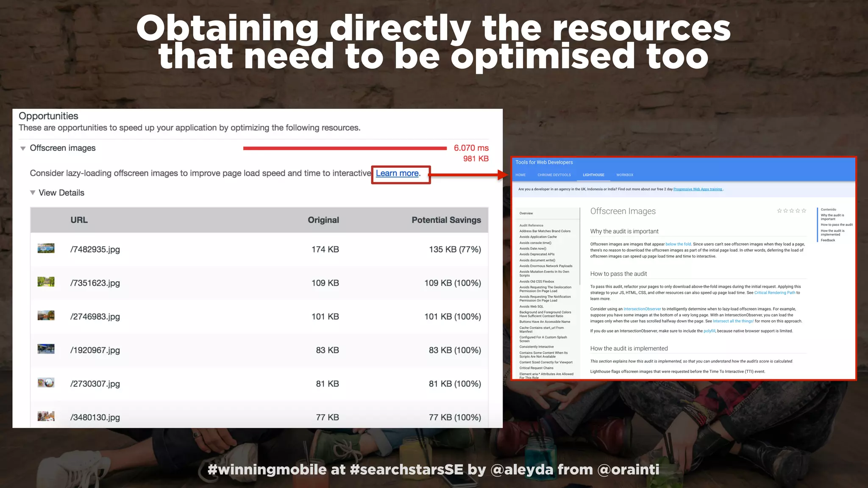Select the /2746983.jpg file name
868x488 pixels.
95,316
